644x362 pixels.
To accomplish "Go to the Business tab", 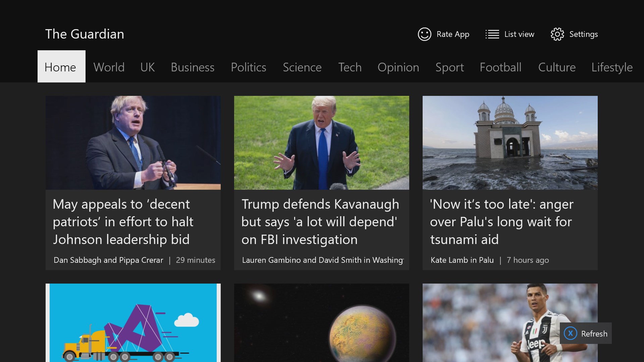I will [193, 67].
